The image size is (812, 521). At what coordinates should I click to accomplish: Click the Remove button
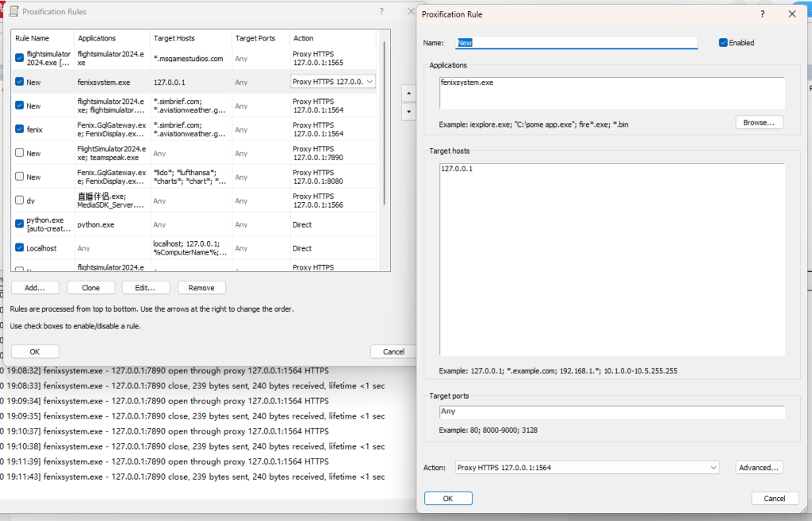coord(201,288)
